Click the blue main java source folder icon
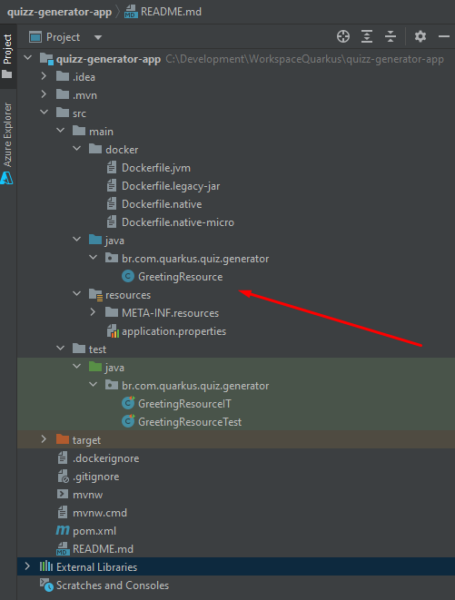Viewport: 455px width, 600px height. (95, 240)
